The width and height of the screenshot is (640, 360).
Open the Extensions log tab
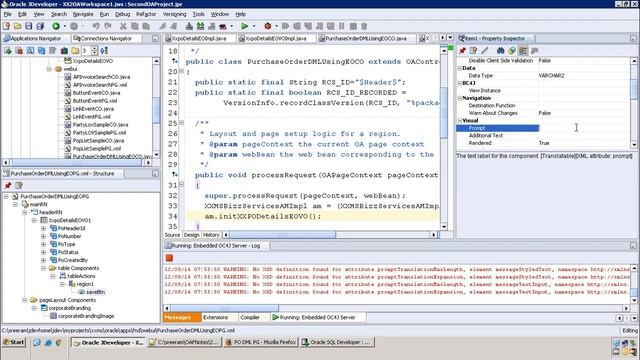(216, 317)
